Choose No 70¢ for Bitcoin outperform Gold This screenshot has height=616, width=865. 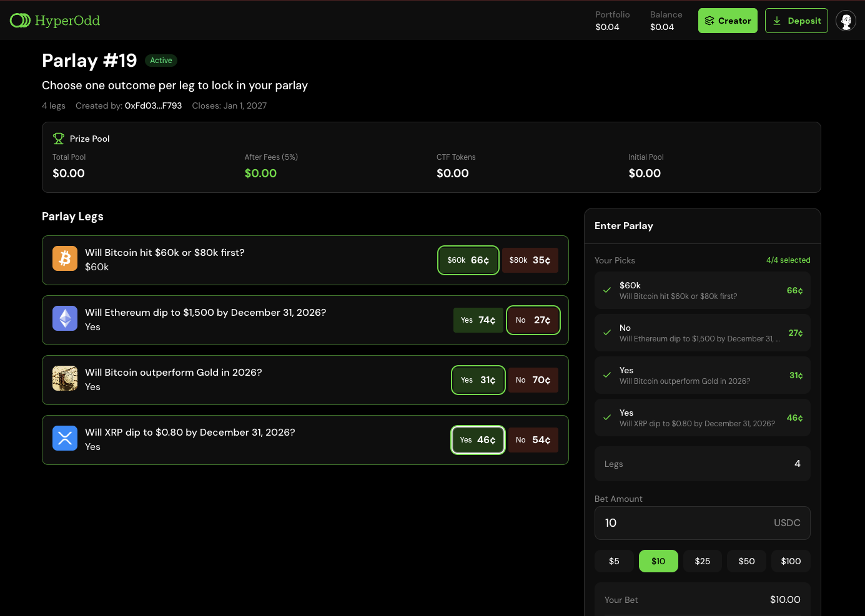533,380
